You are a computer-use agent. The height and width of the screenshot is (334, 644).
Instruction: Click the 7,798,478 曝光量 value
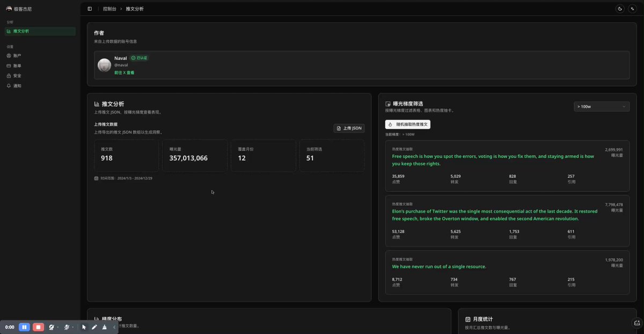coord(614,205)
